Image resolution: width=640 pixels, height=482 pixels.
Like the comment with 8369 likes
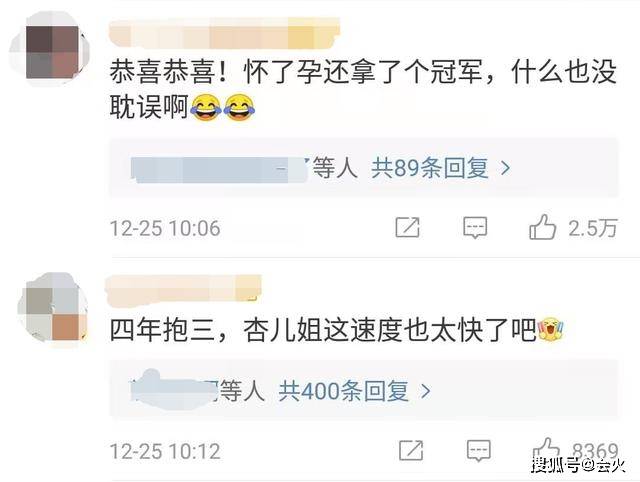coord(546,449)
